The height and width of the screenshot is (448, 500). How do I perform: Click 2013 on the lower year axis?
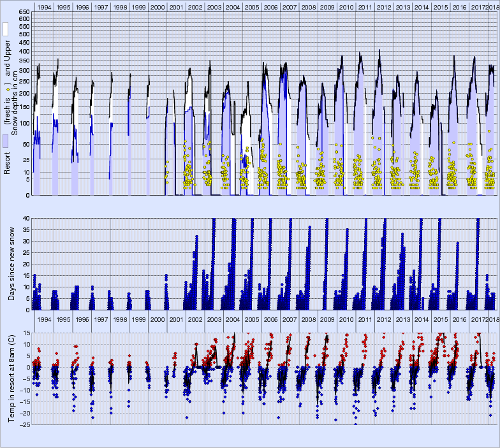402,319
